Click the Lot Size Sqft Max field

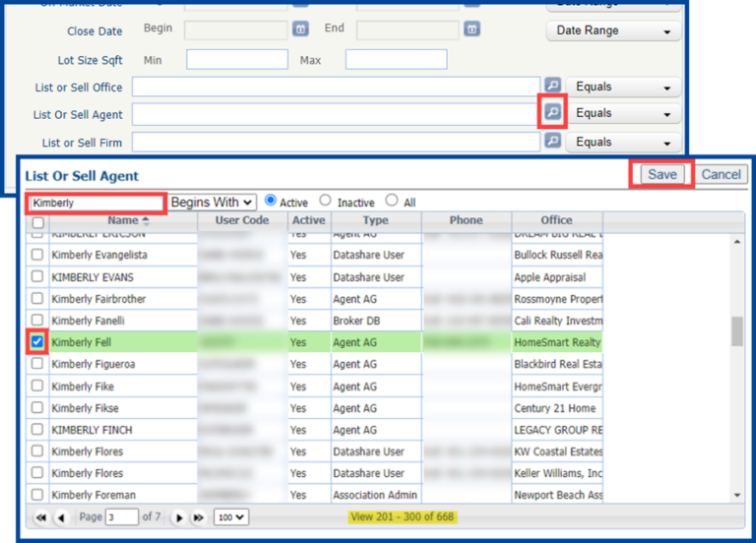click(397, 59)
